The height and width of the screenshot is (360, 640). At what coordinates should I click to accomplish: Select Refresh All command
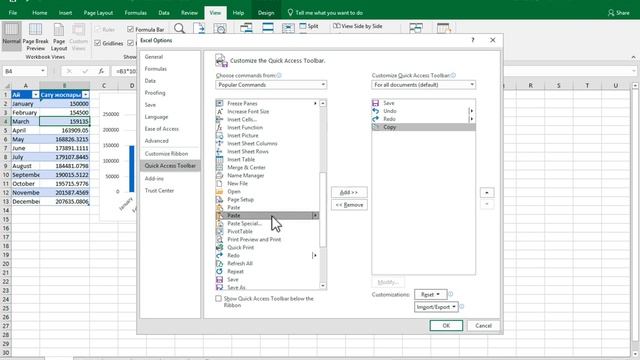point(240,263)
